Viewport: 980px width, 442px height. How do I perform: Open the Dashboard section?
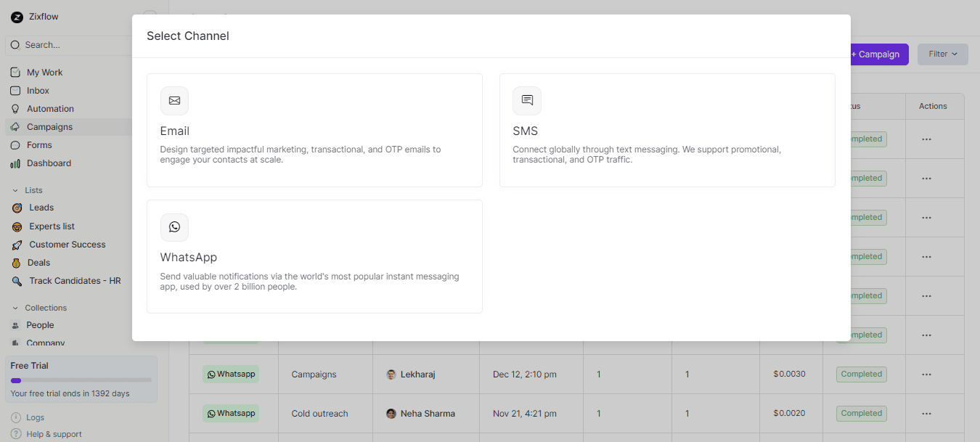[x=48, y=163]
